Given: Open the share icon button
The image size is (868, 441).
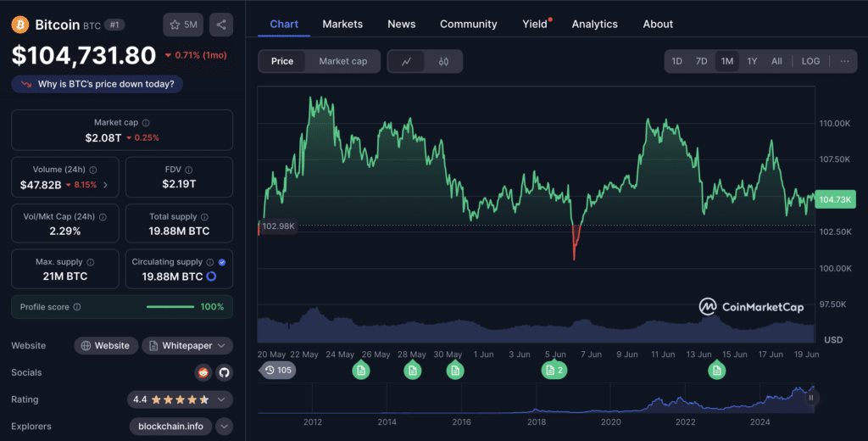Looking at the screenshot, I should (221, 25).
